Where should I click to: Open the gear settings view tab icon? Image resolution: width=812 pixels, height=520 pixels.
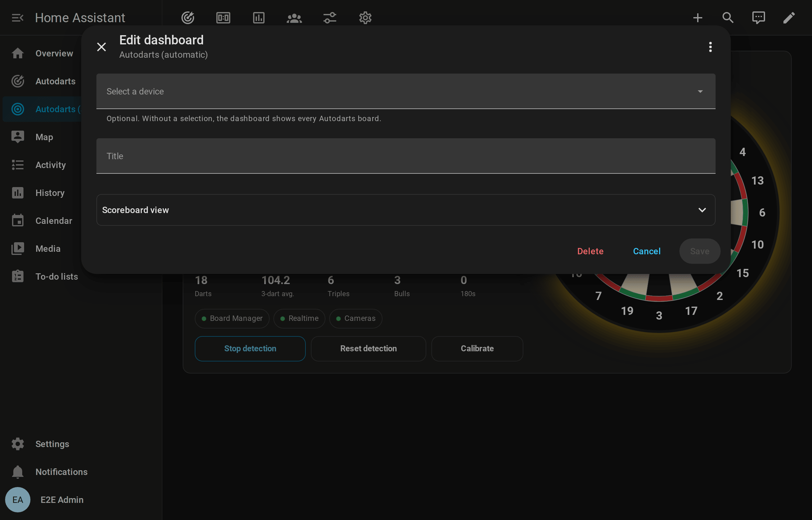(365, 17)
